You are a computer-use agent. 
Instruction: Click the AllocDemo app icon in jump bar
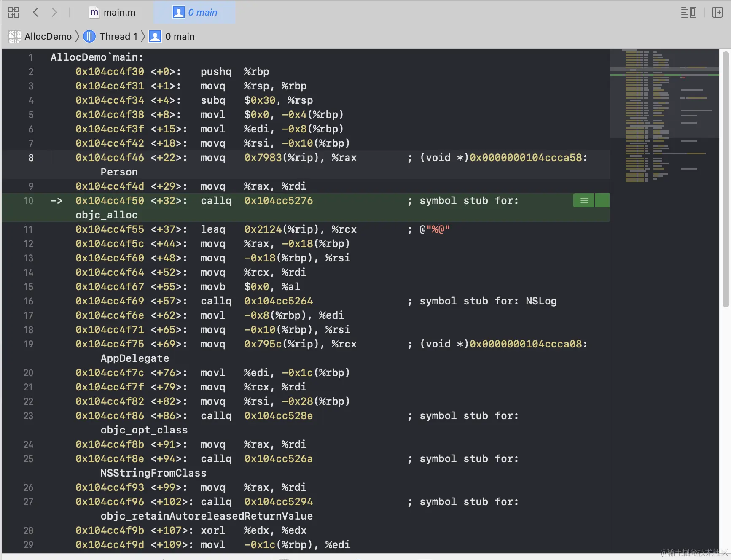pyautogui.click(x=14, y=36)
